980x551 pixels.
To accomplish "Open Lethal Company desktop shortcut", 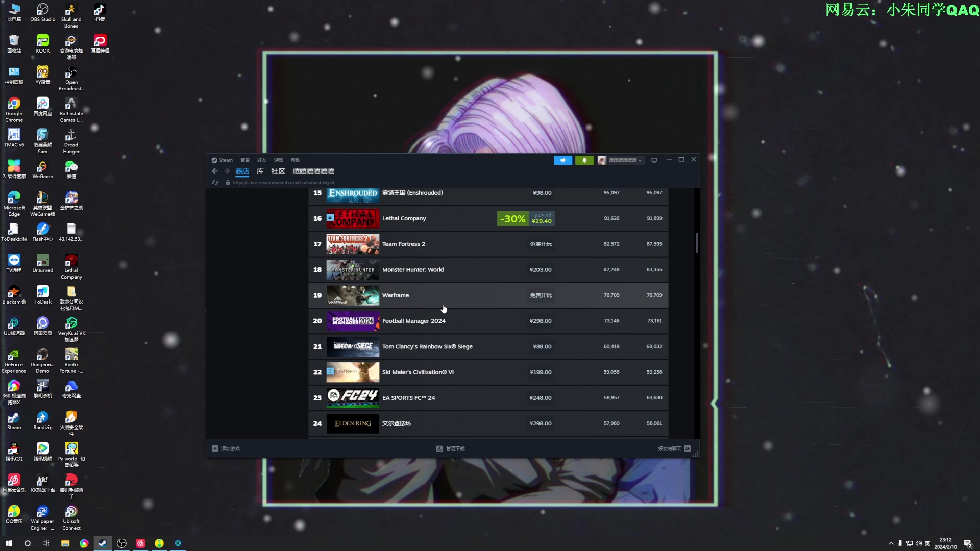I will pos(71,267).
